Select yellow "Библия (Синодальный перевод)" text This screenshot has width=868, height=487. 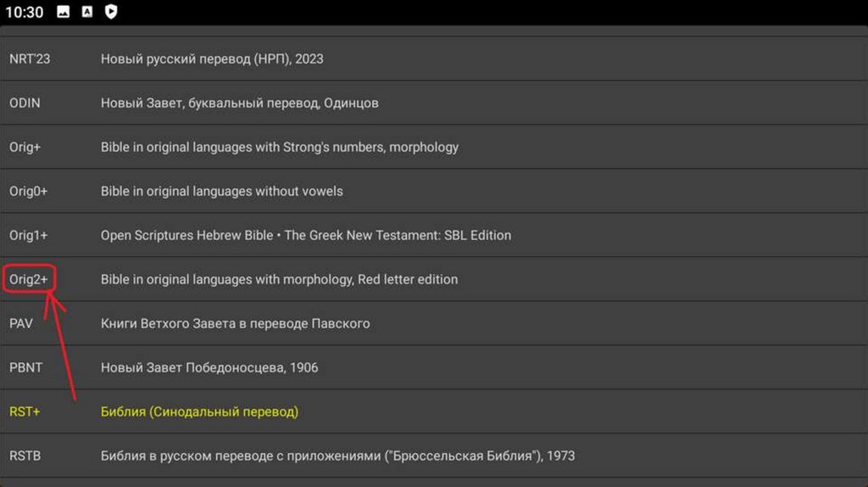coord(199,412)
